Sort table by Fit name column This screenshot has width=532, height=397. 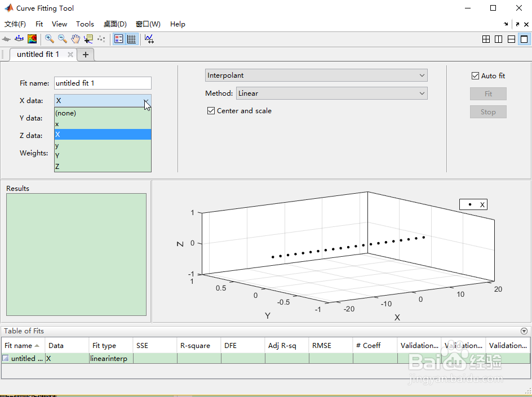[x=23, y=345]
